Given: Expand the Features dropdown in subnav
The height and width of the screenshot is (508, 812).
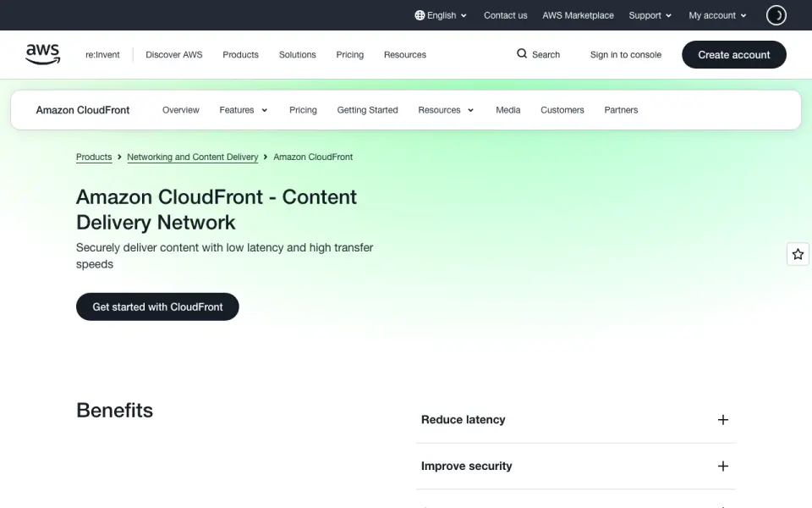Looking at the screenshot, I should (244, 110).
